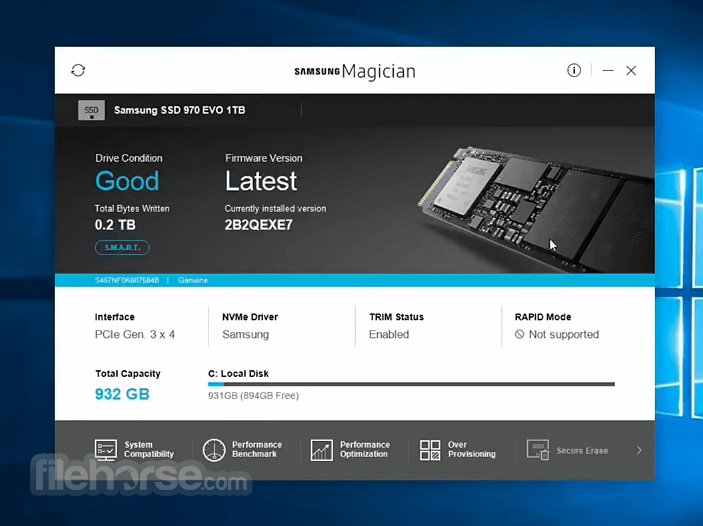The height and width of the screenshot is (526, 703).
Task: Click the 0.2 TB bytes written value
Action: [x=115, y=225]
